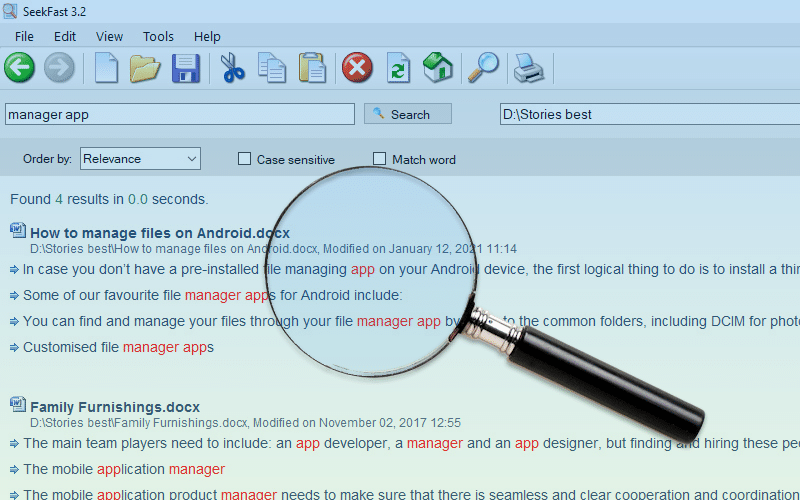Open the View menu
The image size is (800, 500).
pyautogui.click(x=109, y=37)
